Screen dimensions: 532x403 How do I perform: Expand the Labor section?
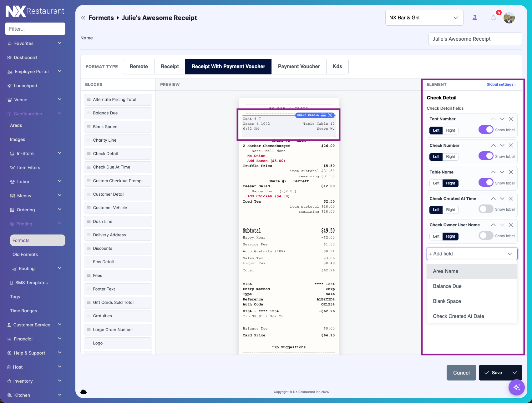point(59,181)
